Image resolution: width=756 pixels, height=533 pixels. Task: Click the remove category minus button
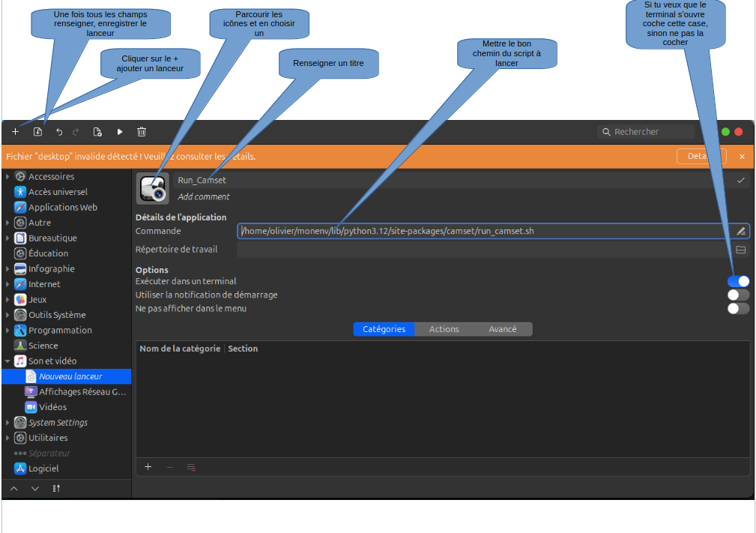[169, 467]
